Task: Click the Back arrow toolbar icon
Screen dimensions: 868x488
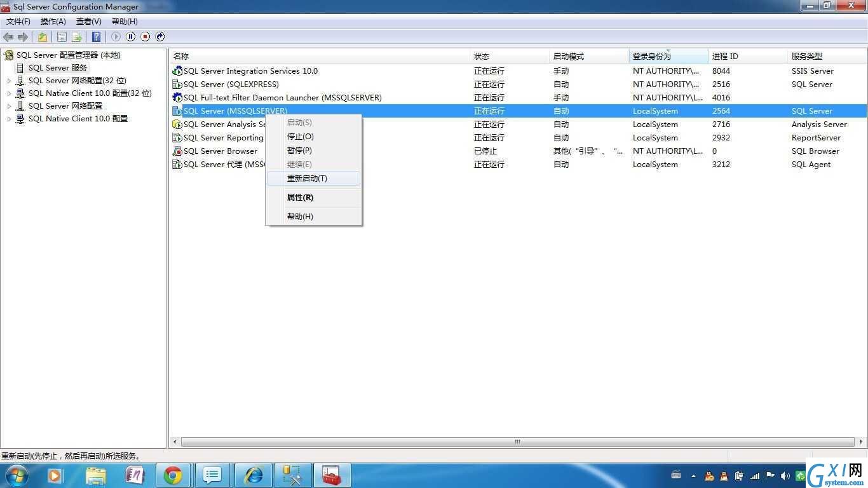Action: click(8, 37)
